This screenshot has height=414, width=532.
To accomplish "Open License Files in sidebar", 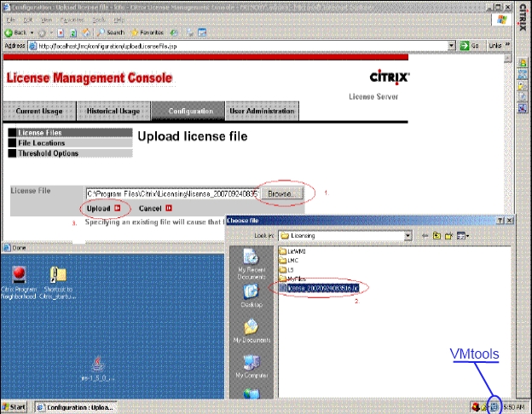I will [x=70, y=133].
